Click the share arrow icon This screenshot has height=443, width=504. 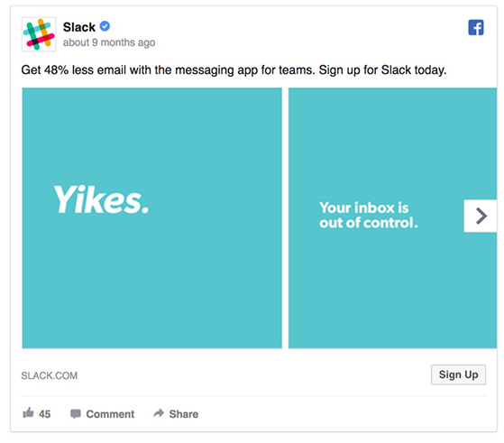click(159, 412)
